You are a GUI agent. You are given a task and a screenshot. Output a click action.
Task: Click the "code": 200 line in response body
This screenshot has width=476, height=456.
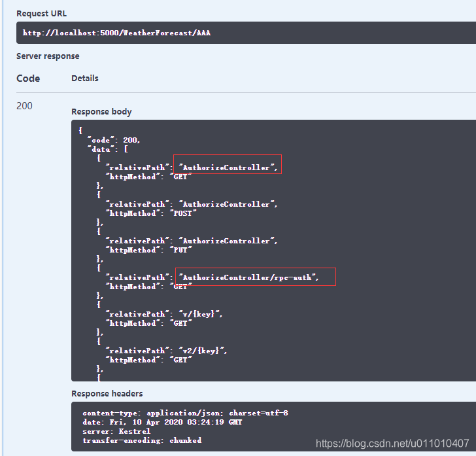click(114, 140)
